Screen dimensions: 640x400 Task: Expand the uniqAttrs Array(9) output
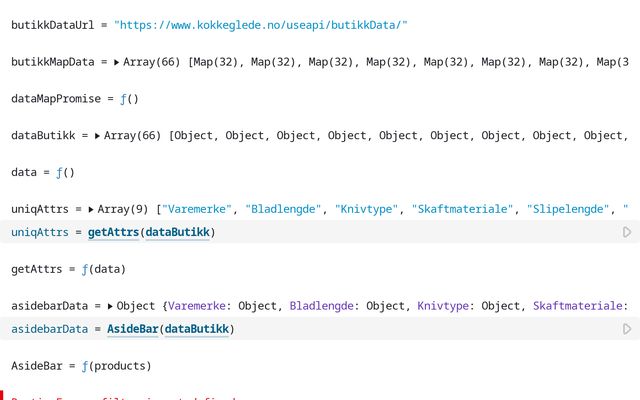(92, 209)
